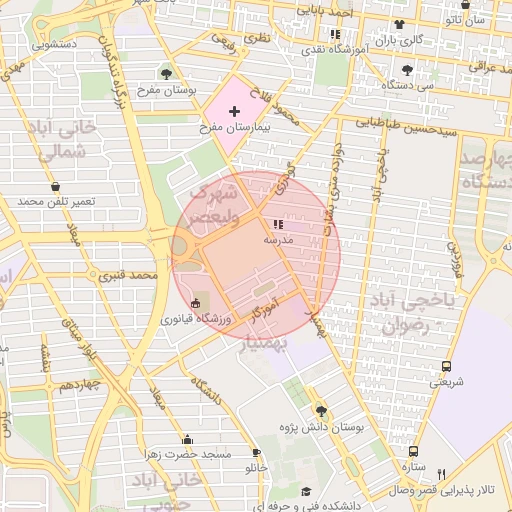Click the restaurant icon at تالار پذیرایی قصر وصال
Image resolution: width=512 pixels, height=512 pixels.
click(442, 474)
